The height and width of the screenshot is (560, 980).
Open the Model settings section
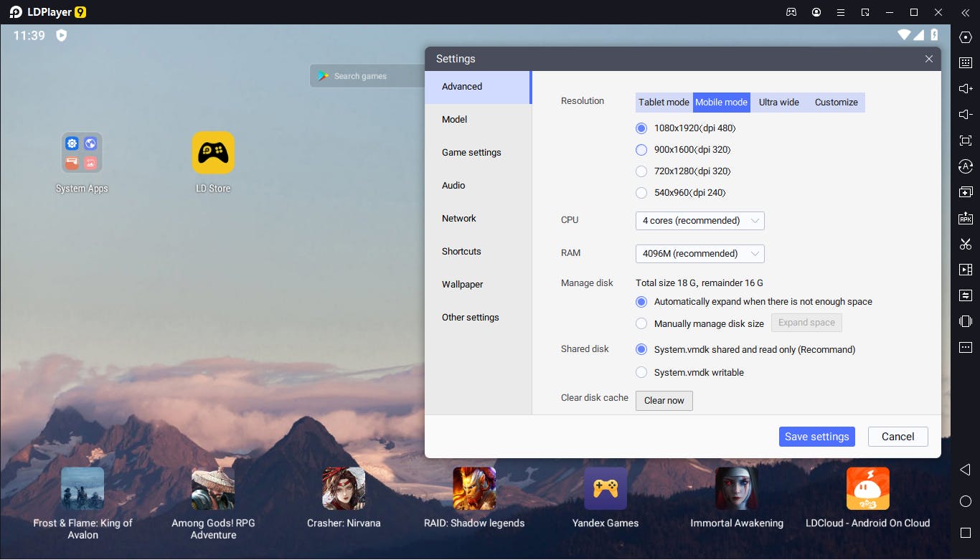pyautogui.click(x=478, y=120)
